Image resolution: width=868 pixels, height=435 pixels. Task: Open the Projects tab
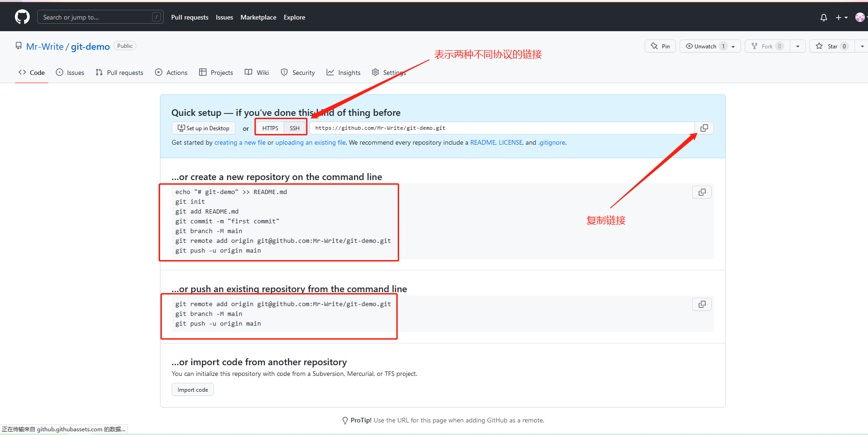tap(216, 73)
